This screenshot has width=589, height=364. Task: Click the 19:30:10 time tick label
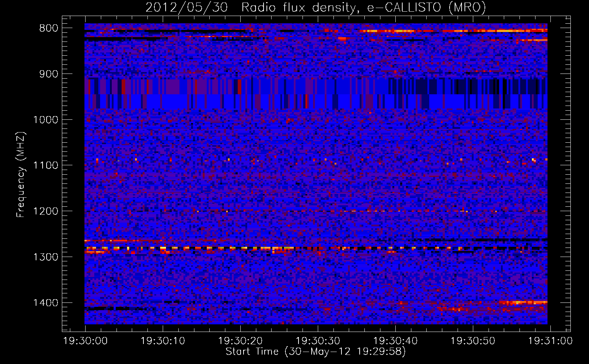[163, 341]
